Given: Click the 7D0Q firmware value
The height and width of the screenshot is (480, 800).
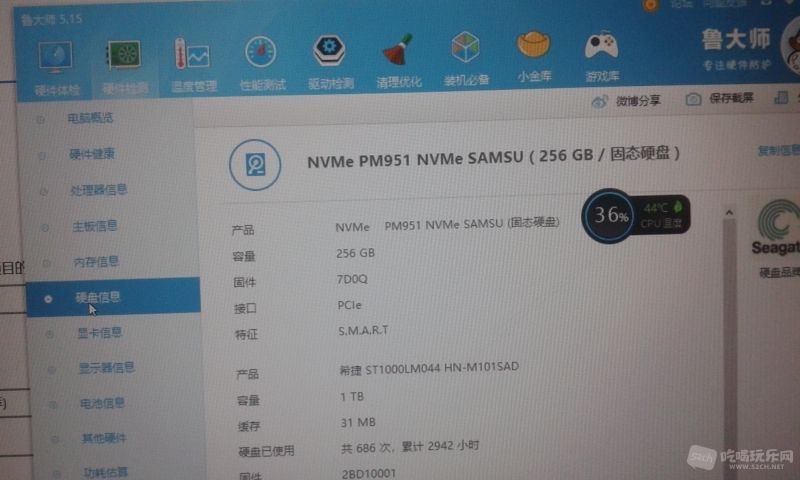Looking at the screenshot, I should coord(352,280).
